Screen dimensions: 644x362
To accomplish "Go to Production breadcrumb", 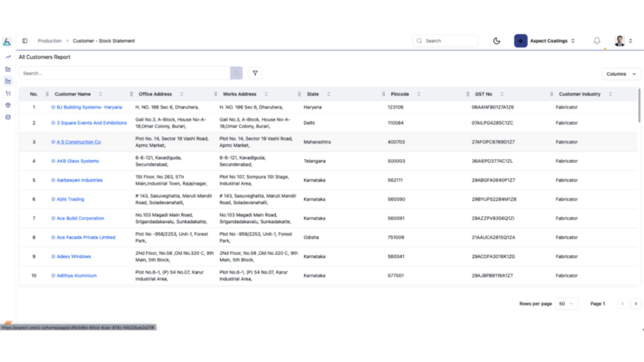I will tap(50, 41).
